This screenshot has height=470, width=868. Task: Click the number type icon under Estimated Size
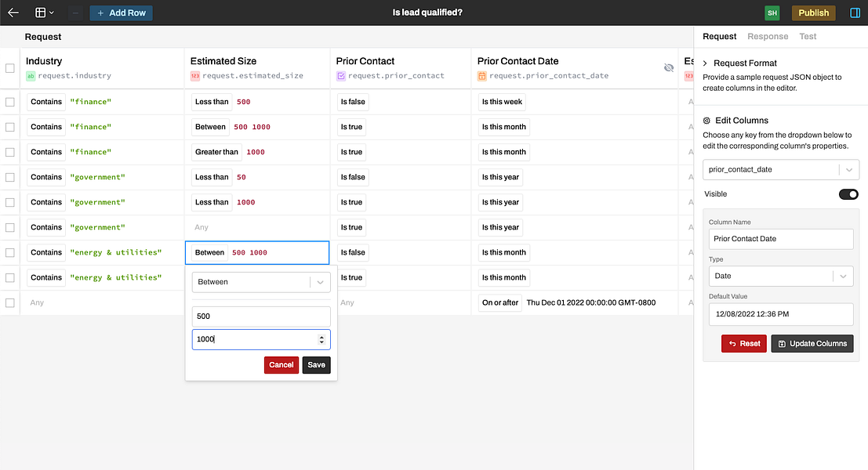(x=195, y=76)
